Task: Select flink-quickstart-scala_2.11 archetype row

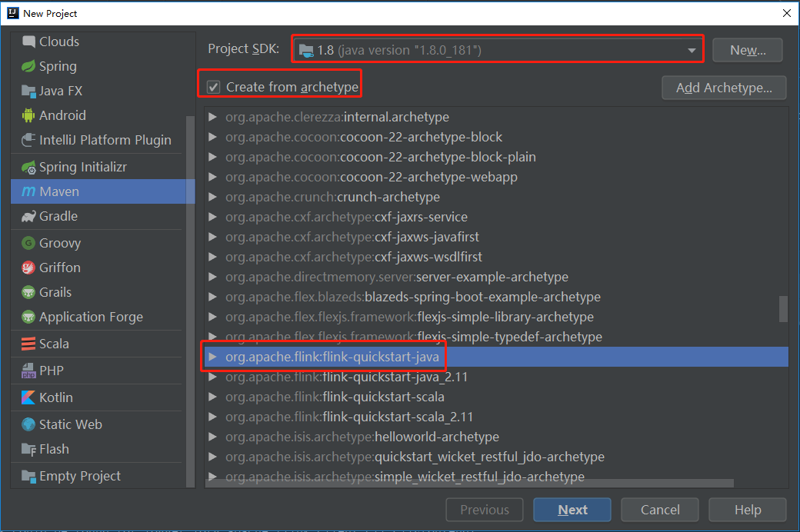Action: coord(496,417)
